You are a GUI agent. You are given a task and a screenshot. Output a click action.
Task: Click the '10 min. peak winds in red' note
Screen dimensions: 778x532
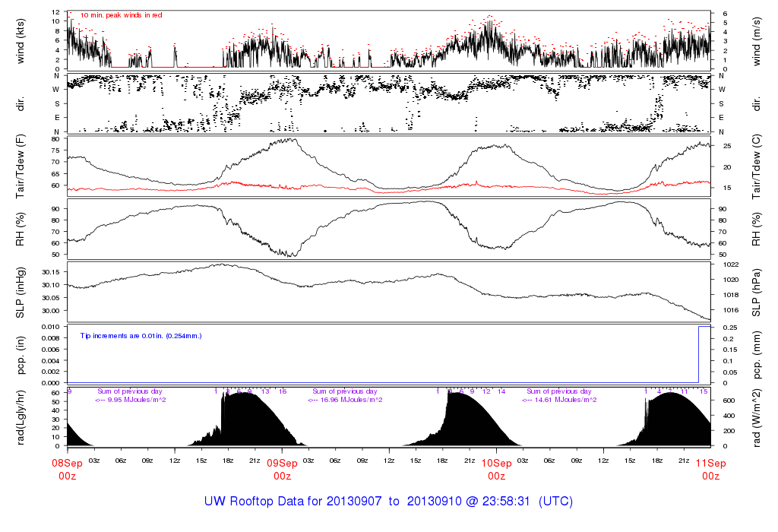tap(121, 15)
